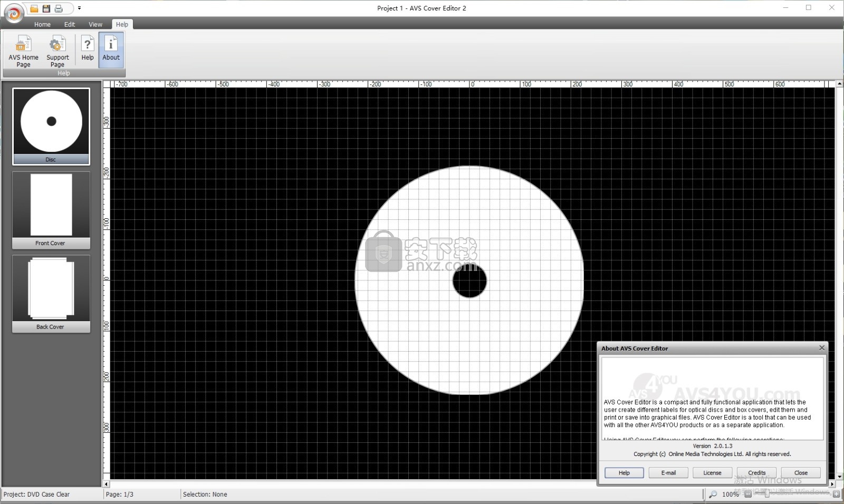
Task: Click the canvas scroll down arrow
Action: (x=839, y=476)
